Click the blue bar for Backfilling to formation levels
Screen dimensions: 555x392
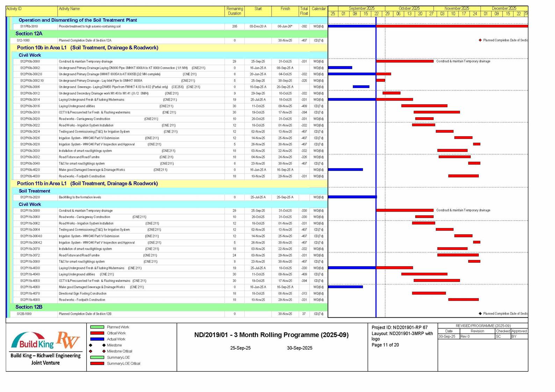[x=352, y=197]
